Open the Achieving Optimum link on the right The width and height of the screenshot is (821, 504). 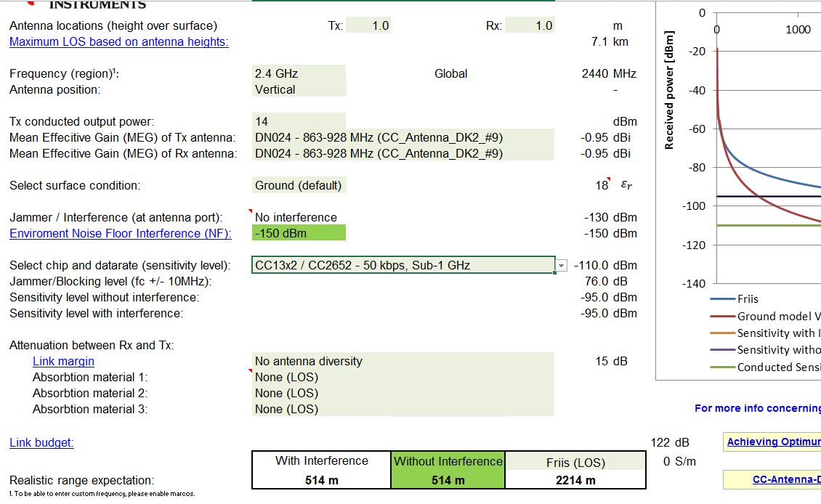(x=773, y=442)
